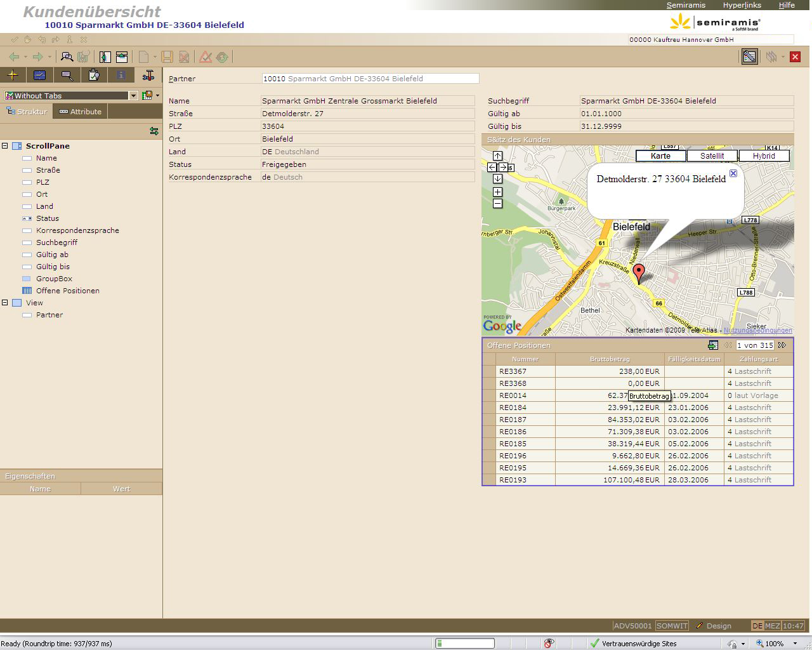Image resolution: width=812 pixels, height=650 pixels.
Task: Open the Nutzungsbedingungen map link
Action: (757, 331)
